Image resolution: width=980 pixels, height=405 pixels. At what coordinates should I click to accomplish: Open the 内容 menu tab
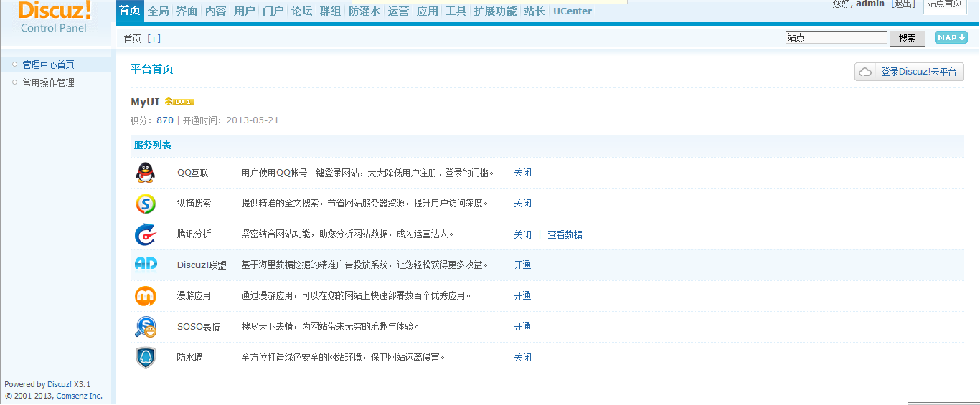point(215,11)
